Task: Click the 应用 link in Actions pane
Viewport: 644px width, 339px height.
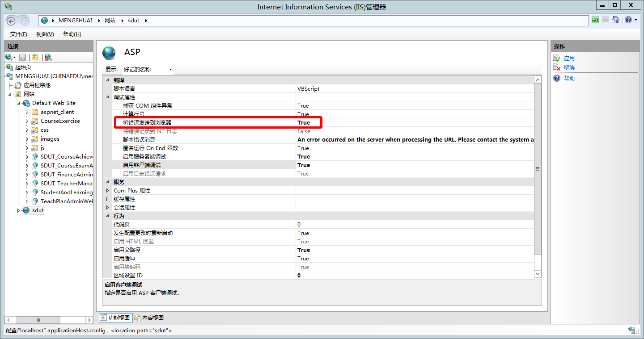Action: (x=569, y=58)
